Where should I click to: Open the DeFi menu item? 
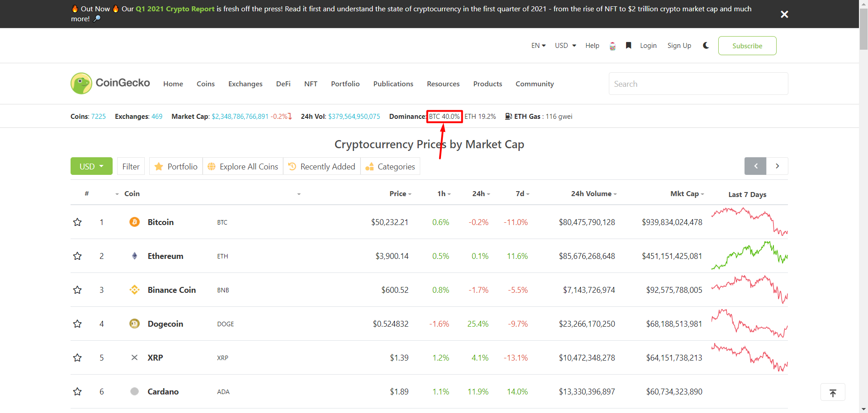click(x=283, y=84)
